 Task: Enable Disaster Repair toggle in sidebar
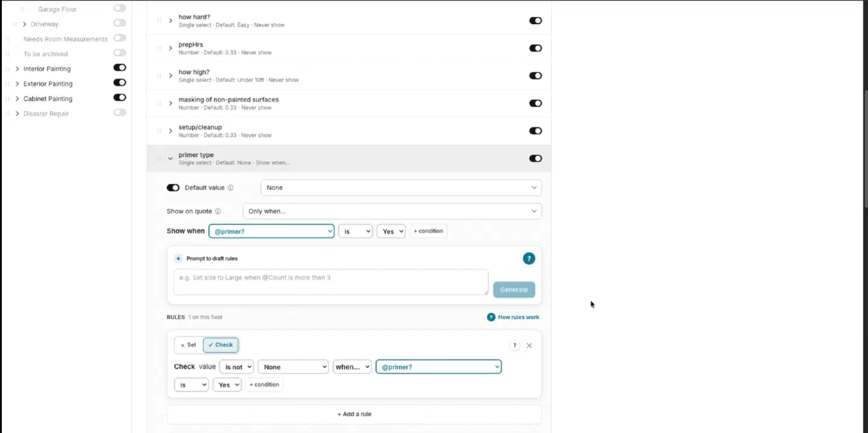coord(119,112)
